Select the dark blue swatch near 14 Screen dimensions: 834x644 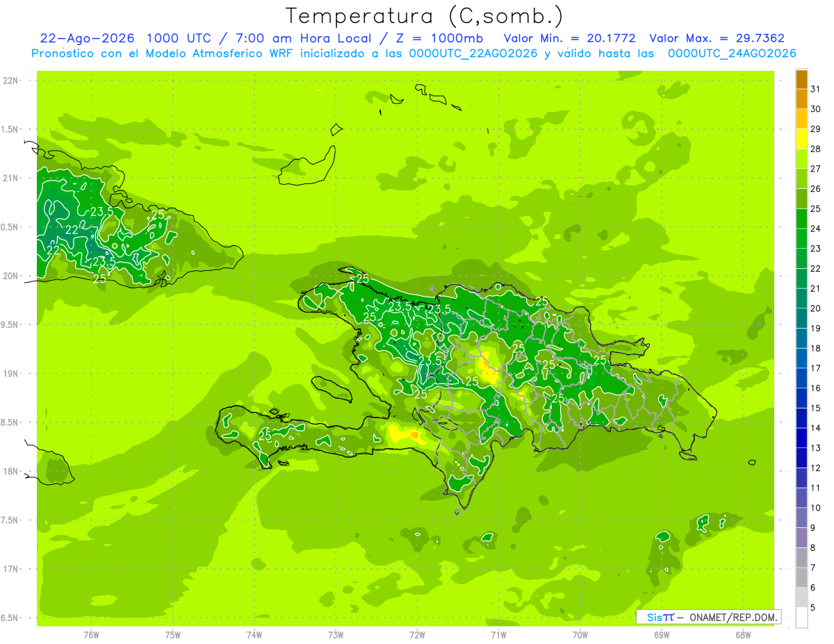801,418
